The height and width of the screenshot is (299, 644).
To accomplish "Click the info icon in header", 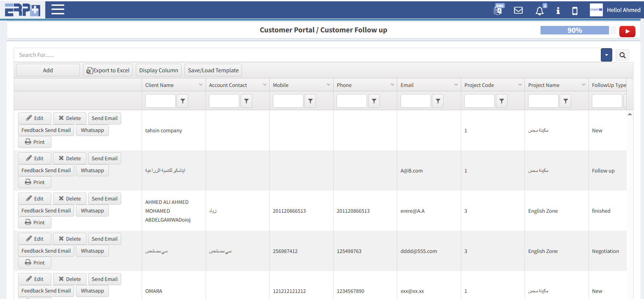I will coord(558,11).
